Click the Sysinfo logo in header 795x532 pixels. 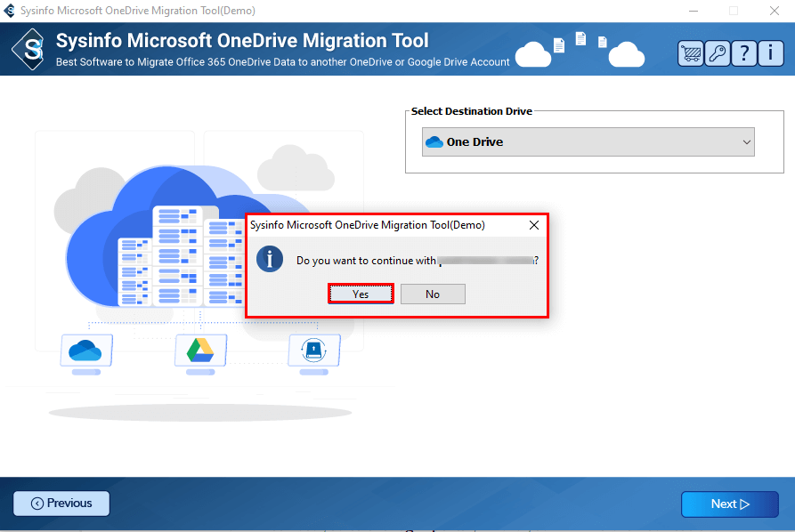click(29, 50)
